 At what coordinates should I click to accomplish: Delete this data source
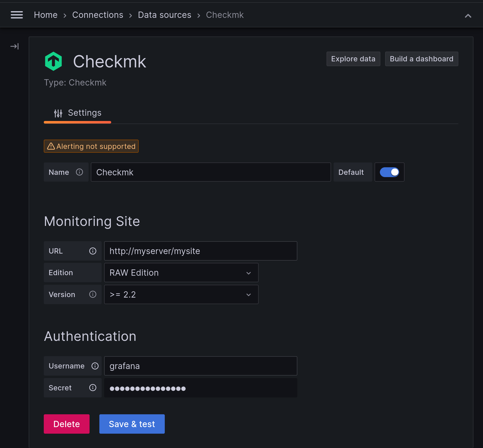click(x=67, y=424)
